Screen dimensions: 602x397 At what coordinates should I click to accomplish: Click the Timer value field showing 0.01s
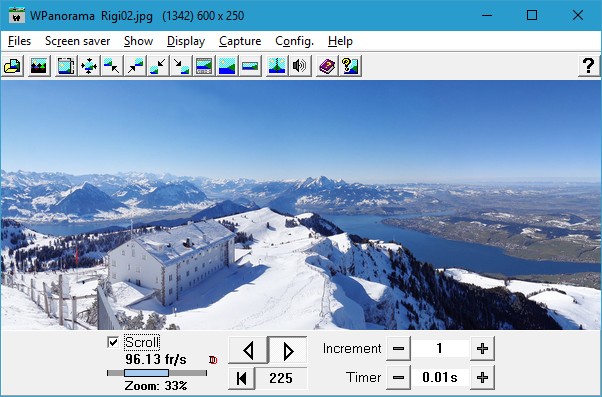tap(440, 377)
